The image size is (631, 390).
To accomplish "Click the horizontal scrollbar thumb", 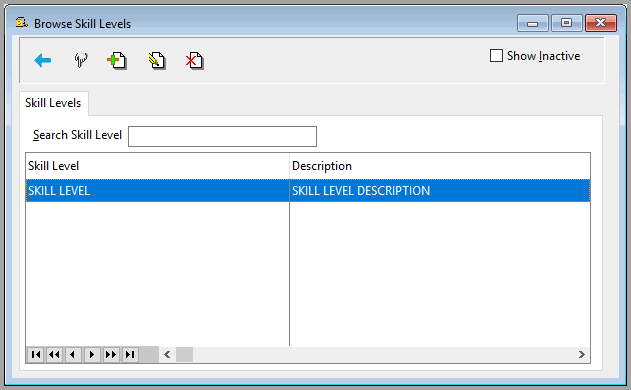I will [x=184, y=355].
